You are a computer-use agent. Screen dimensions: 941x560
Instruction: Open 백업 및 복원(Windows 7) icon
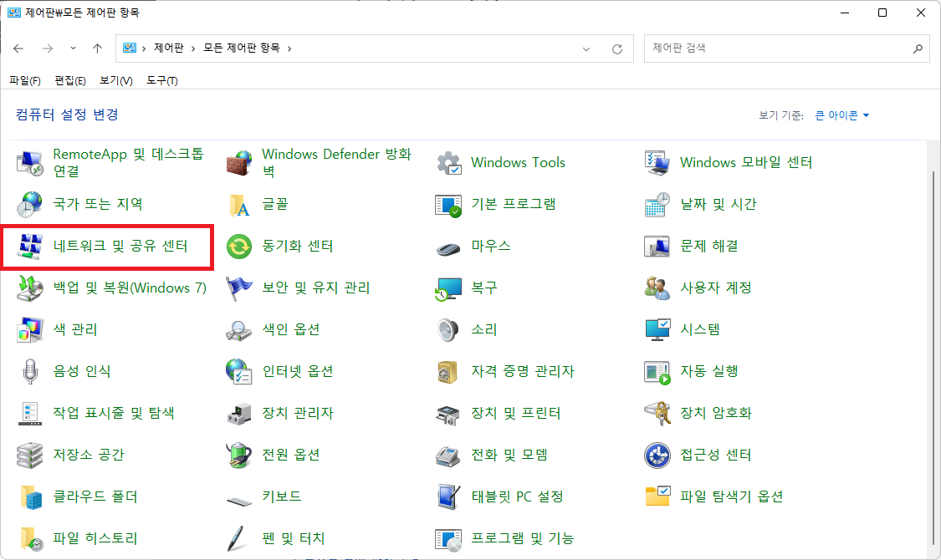[29, 288]
